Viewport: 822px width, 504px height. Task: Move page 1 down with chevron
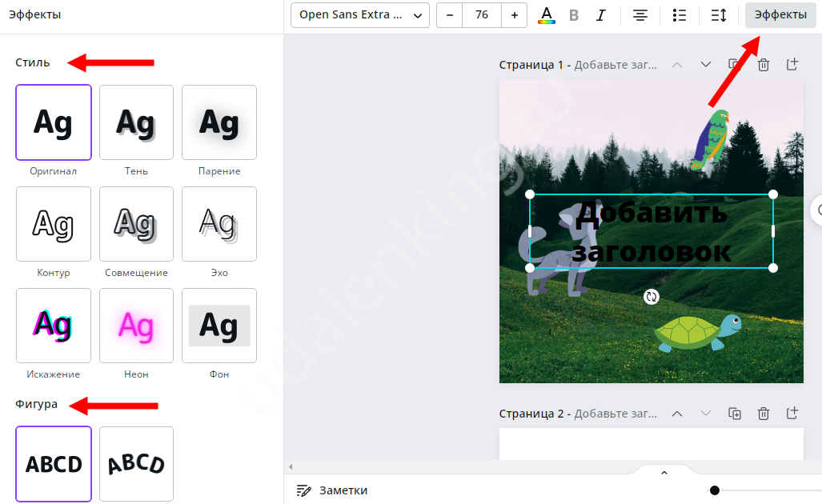click(706, 65)
